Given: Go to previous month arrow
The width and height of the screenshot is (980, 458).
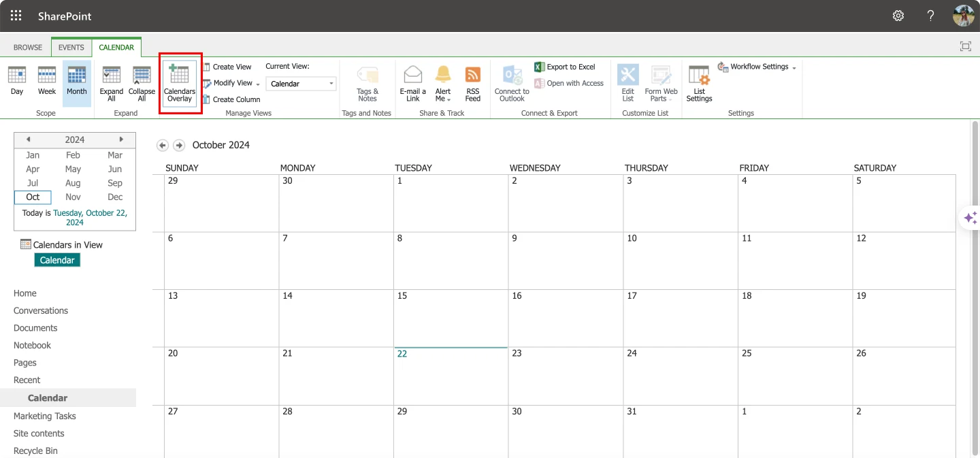Looking at the screenshot, I should (x=163, y=145).
